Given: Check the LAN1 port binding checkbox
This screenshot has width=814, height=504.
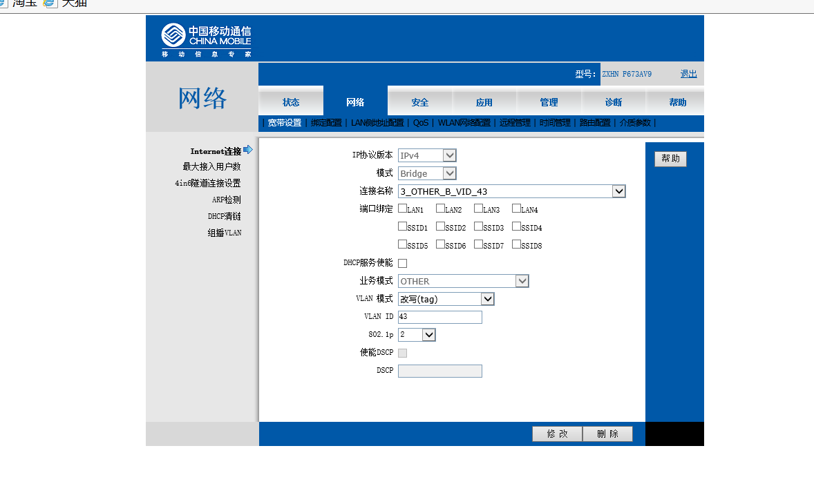Looking at the screenshot, I should [x=402, y=209].
